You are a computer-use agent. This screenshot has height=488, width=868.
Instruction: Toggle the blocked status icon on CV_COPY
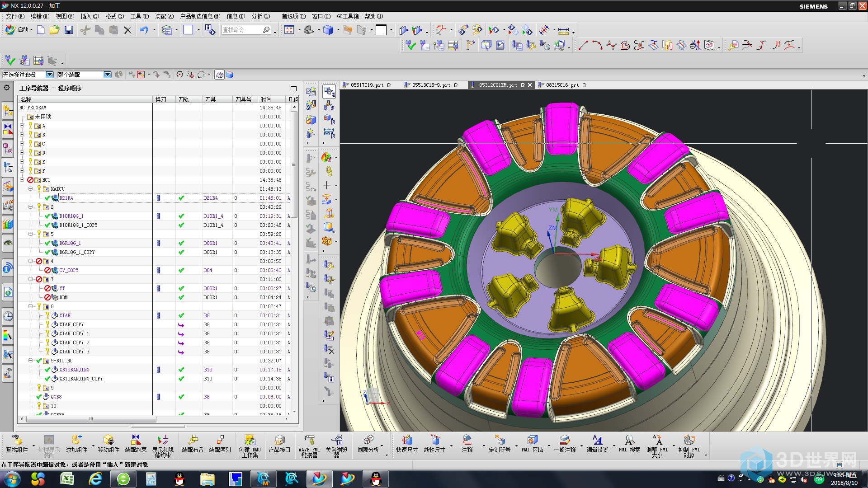tap(47, 270)
